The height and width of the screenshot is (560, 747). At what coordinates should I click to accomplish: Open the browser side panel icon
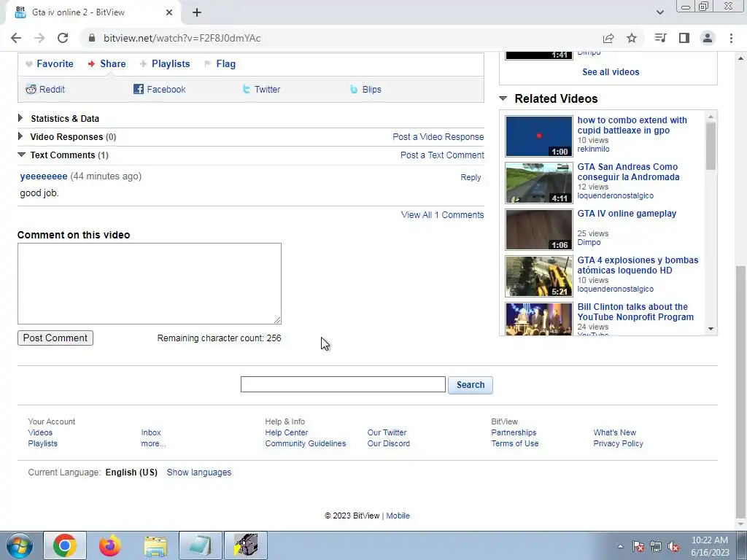tap(684, 38)
